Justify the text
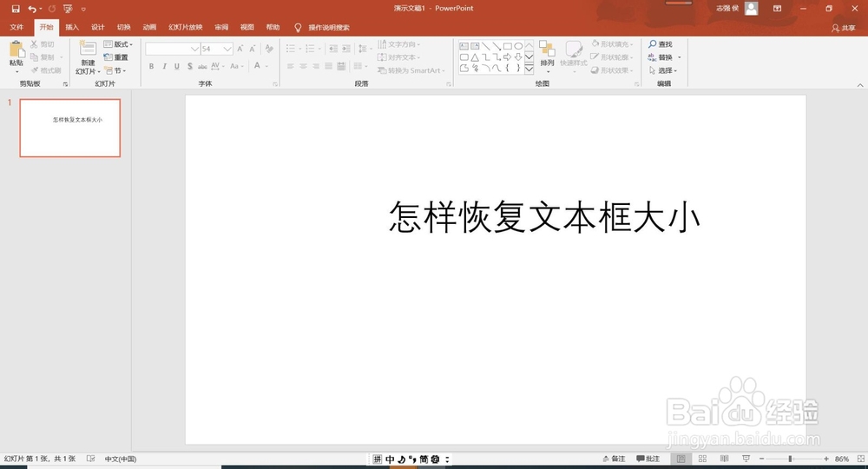 (x=329, y=66)
